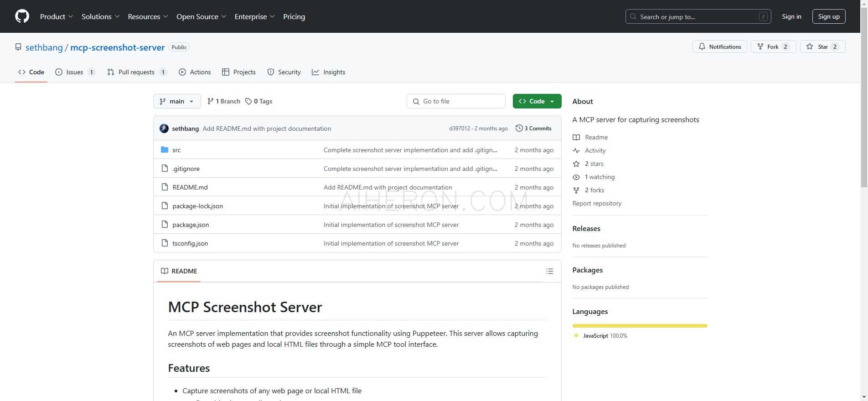
Task: Click the yellow JavaScript language bar
Action: [x=640, y=326]
